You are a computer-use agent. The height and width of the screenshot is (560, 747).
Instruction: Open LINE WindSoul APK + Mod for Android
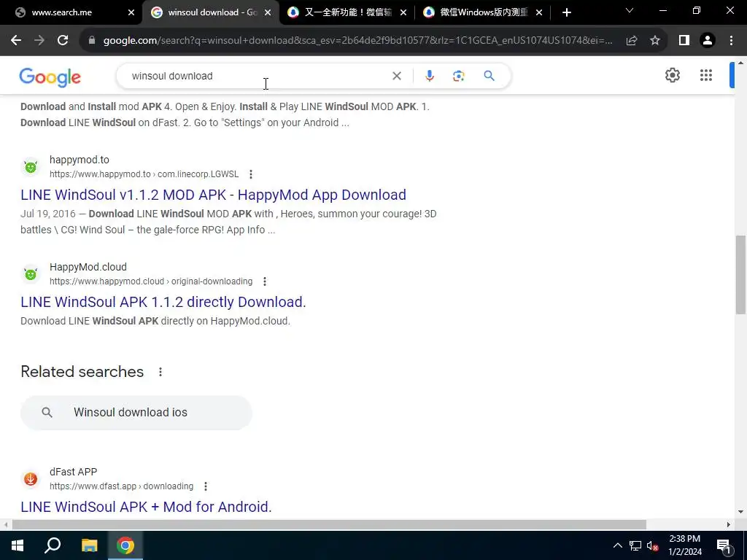click(146, 507)
